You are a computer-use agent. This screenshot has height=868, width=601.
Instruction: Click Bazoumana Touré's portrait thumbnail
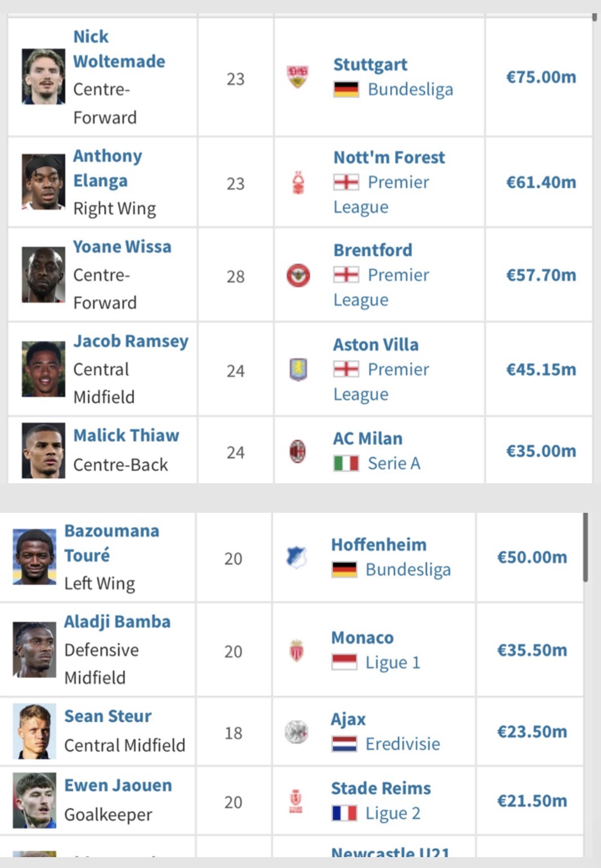[34, 557]
